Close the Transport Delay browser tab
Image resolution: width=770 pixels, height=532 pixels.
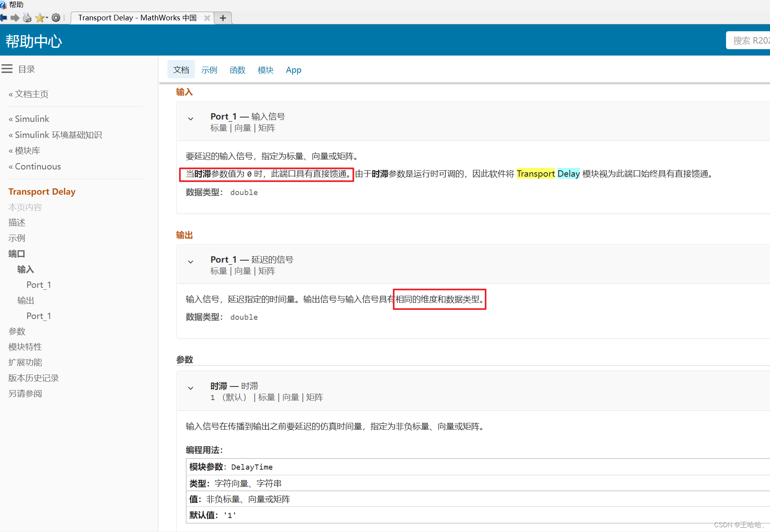(207, 18)
